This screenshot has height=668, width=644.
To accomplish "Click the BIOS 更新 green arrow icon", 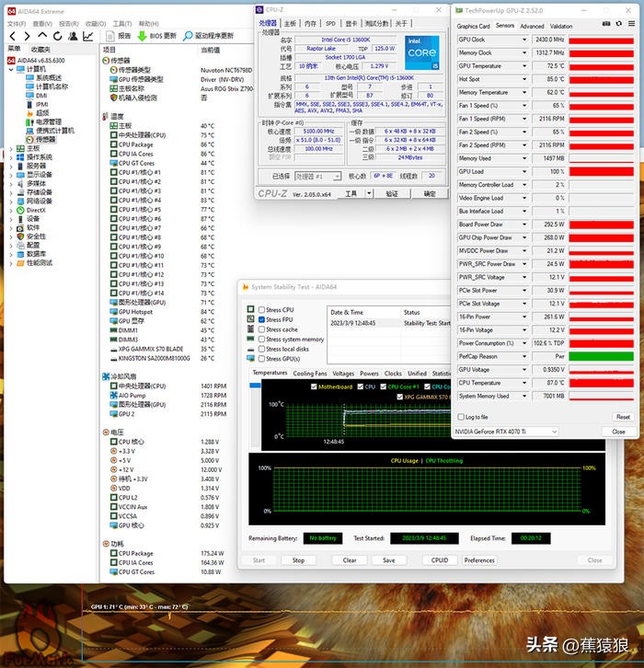I will (143, 35).
